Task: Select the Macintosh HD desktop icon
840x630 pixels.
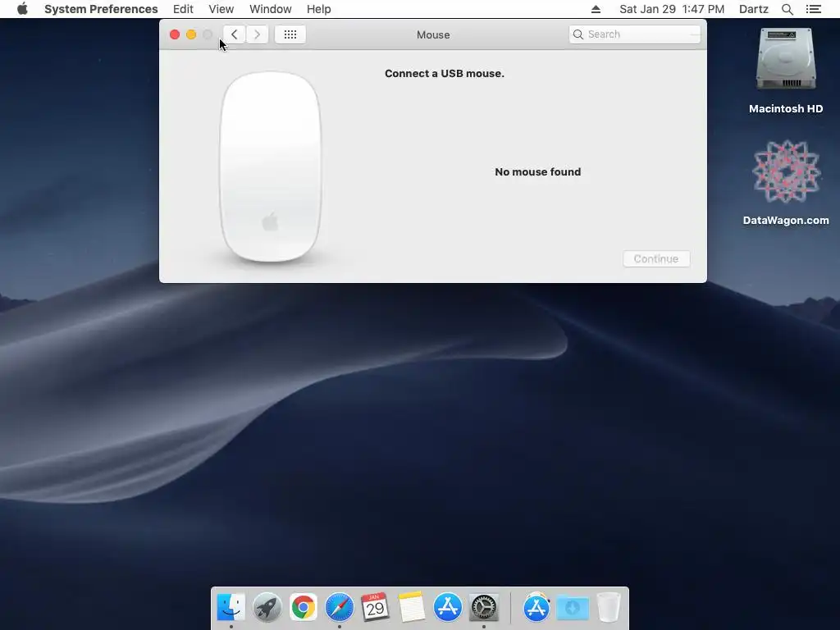Action: [x=786, y=71]
